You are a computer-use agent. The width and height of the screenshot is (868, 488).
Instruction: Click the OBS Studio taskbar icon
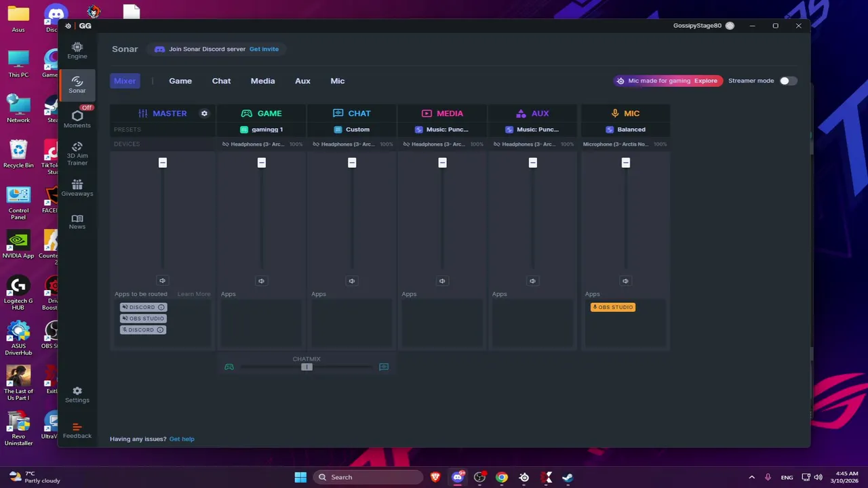[x=479, y=477]
